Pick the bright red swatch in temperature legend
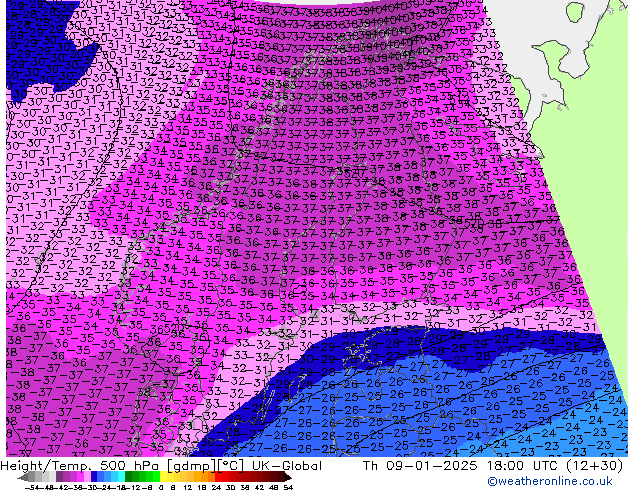 click(218, 477)
